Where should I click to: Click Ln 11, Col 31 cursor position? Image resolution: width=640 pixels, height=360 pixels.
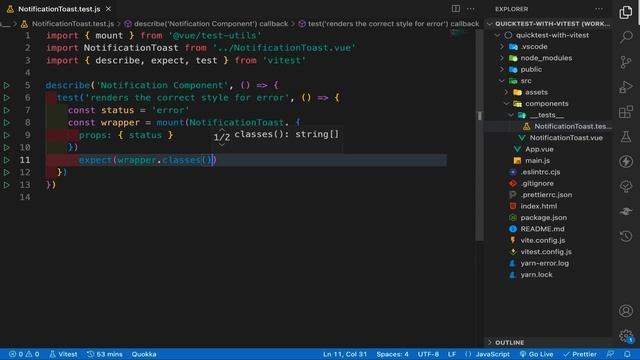(x=345, y=354)
